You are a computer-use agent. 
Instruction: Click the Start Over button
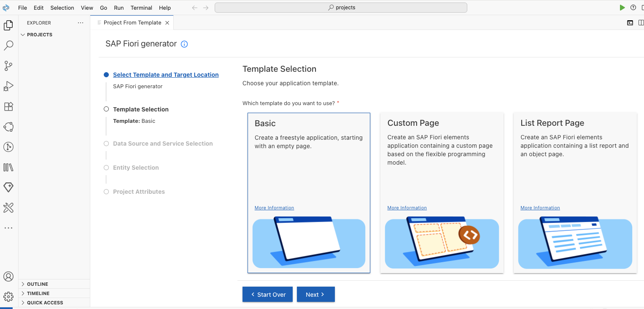coord(268,295)
